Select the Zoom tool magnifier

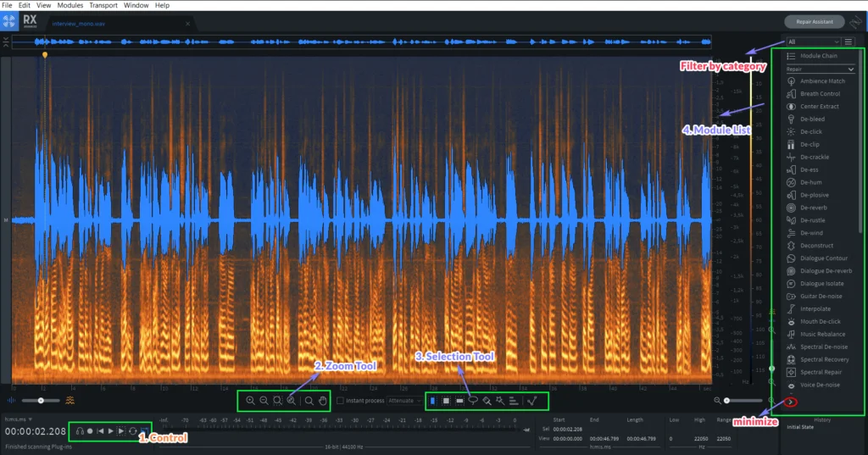point(309,401)
